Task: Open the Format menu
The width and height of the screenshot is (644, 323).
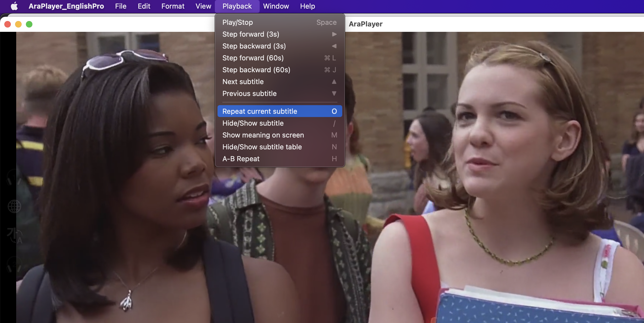Action: (173, 6)
